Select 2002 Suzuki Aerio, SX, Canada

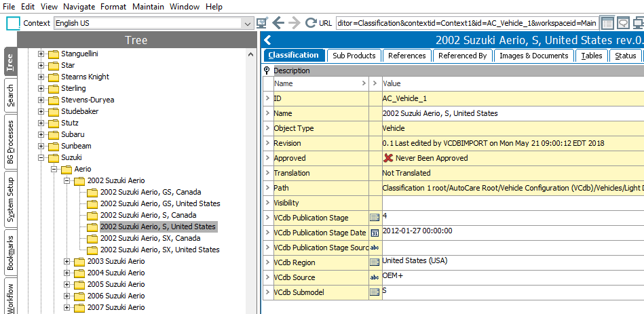150,238
